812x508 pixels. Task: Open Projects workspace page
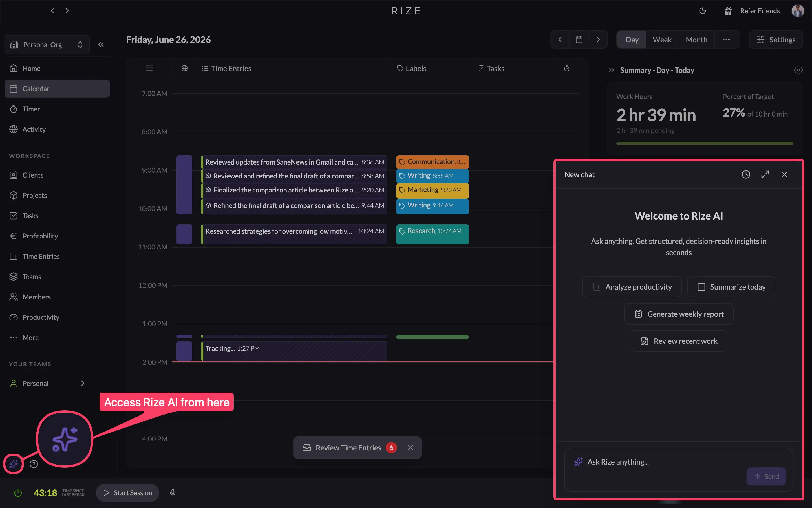pos(57,195)
